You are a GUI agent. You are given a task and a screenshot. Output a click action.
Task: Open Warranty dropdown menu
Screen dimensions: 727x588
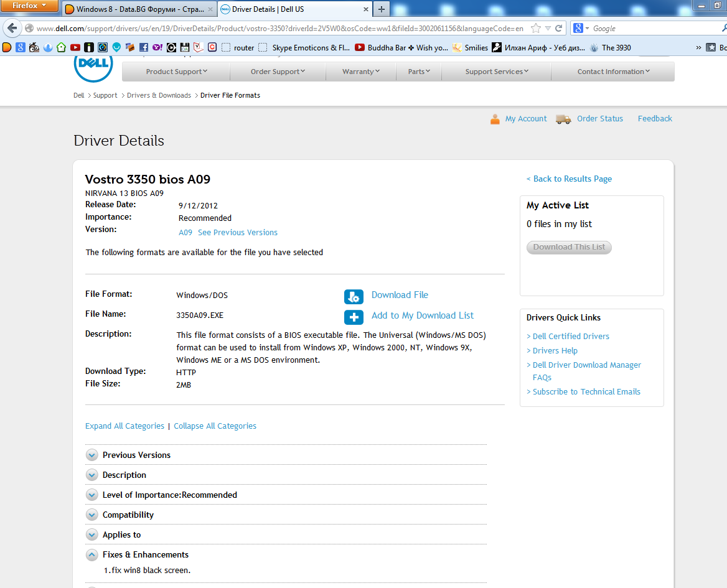(361, 72)
